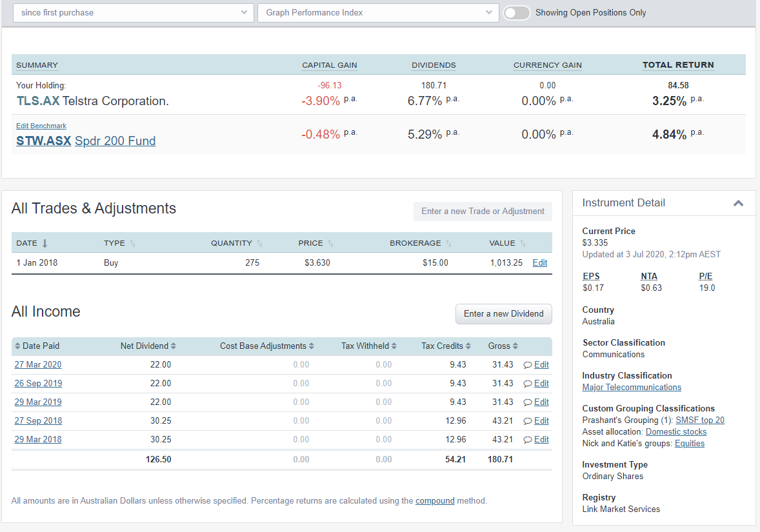Click the compound method link

point(435,500)
